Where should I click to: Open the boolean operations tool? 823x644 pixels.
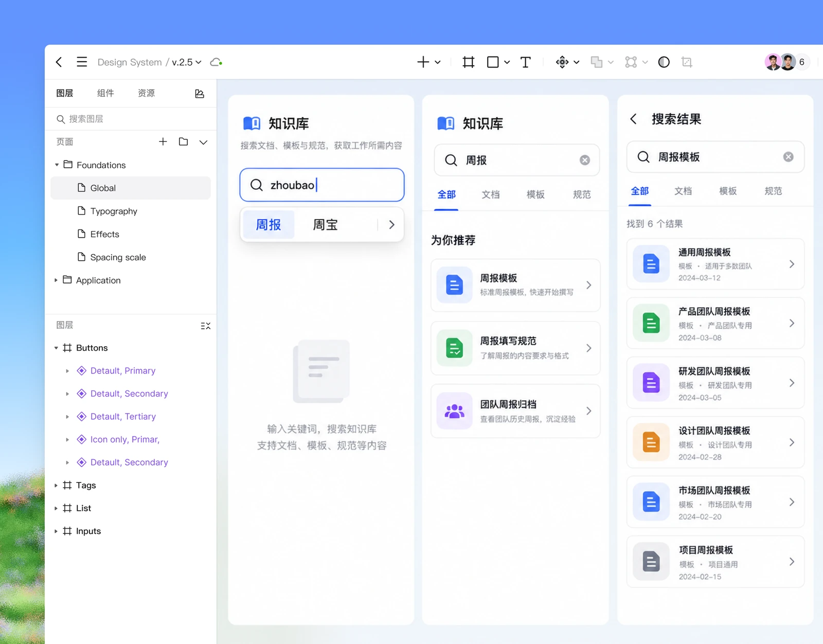point(597,62)
